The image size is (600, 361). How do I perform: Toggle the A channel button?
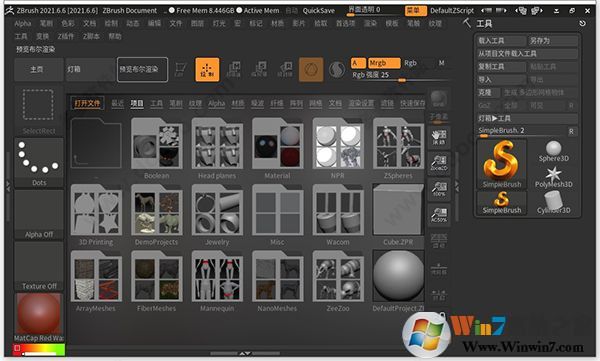tap(358, 63)
